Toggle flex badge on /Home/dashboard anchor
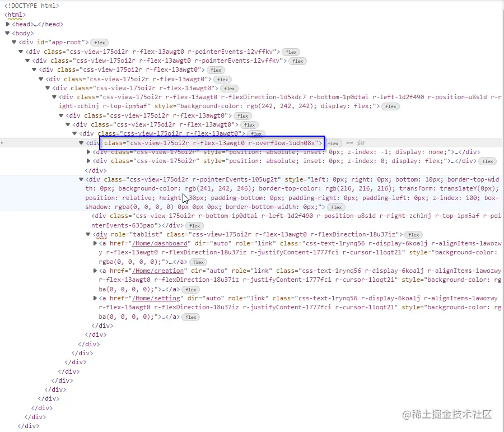The image size is (504, 432). click(198, 262)
